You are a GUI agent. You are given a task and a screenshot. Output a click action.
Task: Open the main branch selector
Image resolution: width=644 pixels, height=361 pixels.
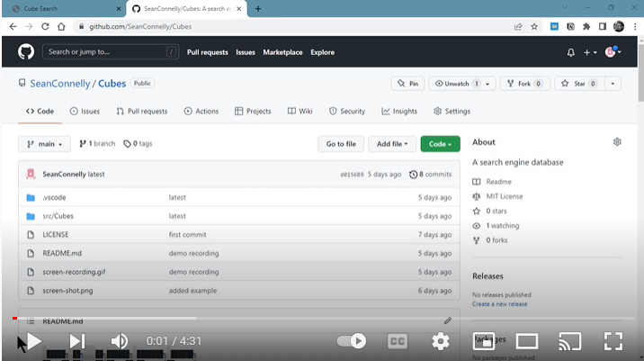click(x=44, y=144)
